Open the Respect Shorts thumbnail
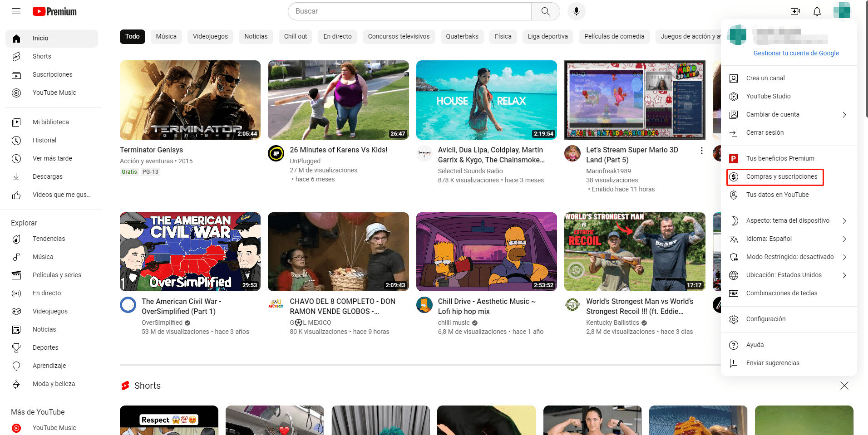The image size is (868, 435). click(x=169, y=420)
